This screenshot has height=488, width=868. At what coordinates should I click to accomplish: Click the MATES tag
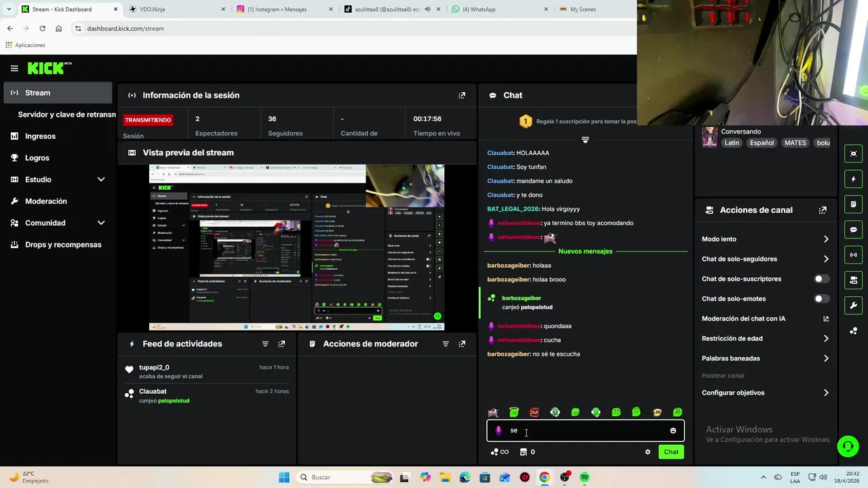(795, 143)
